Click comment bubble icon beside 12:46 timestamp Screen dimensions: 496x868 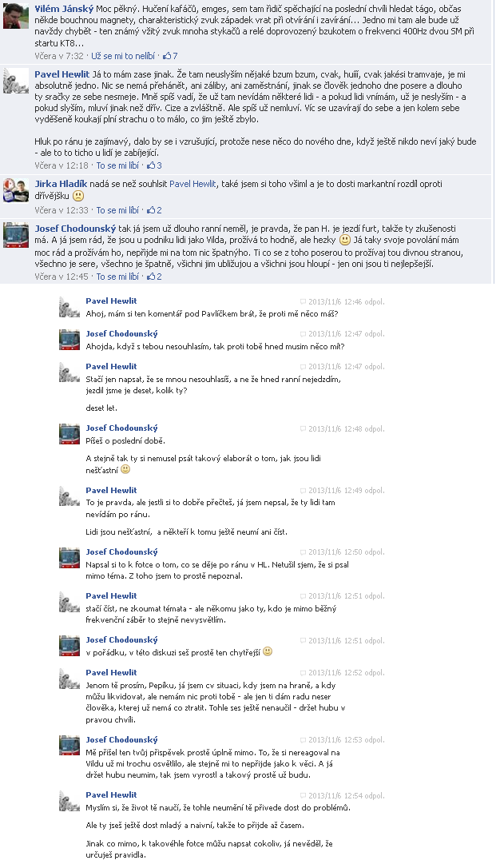tap(303, 301)
